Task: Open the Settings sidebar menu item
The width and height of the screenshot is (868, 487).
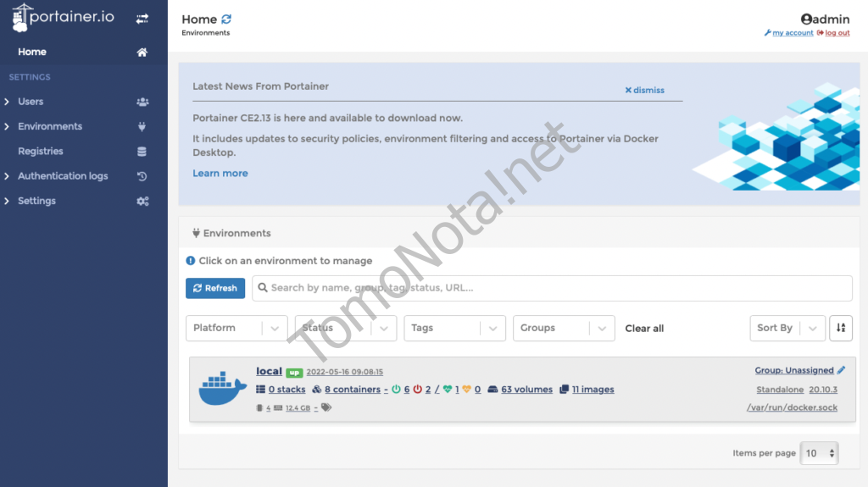Action: click(36, 202)
